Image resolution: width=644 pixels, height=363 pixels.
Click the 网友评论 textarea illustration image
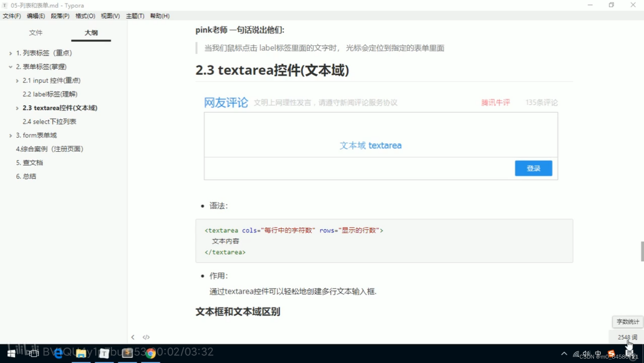[x=381, y=138]
